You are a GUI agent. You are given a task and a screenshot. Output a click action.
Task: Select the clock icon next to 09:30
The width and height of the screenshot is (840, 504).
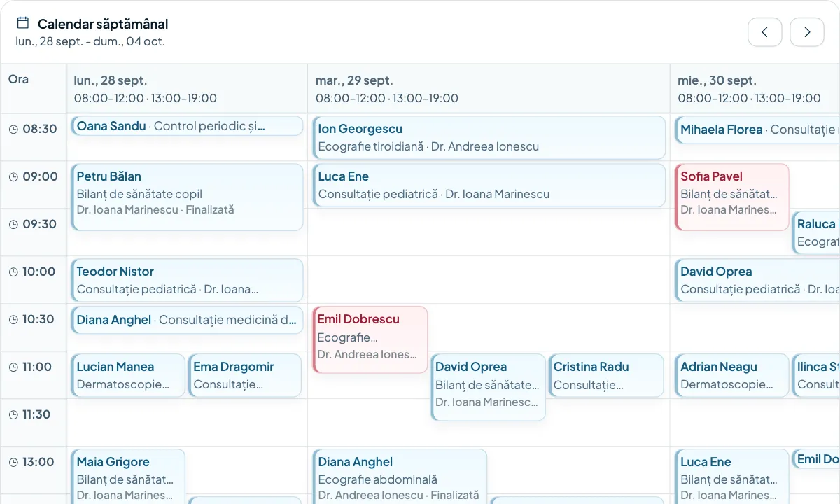click(x=13, y=224)
